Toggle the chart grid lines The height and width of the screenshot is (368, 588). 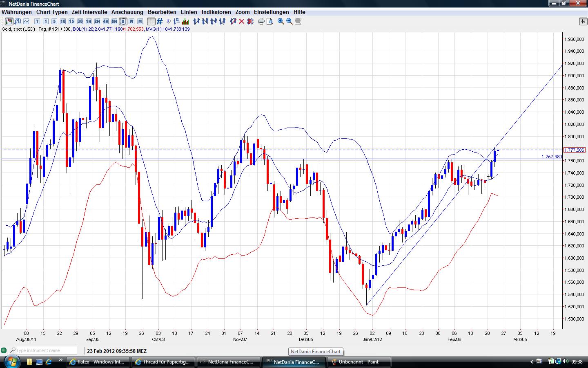point(160,21)
